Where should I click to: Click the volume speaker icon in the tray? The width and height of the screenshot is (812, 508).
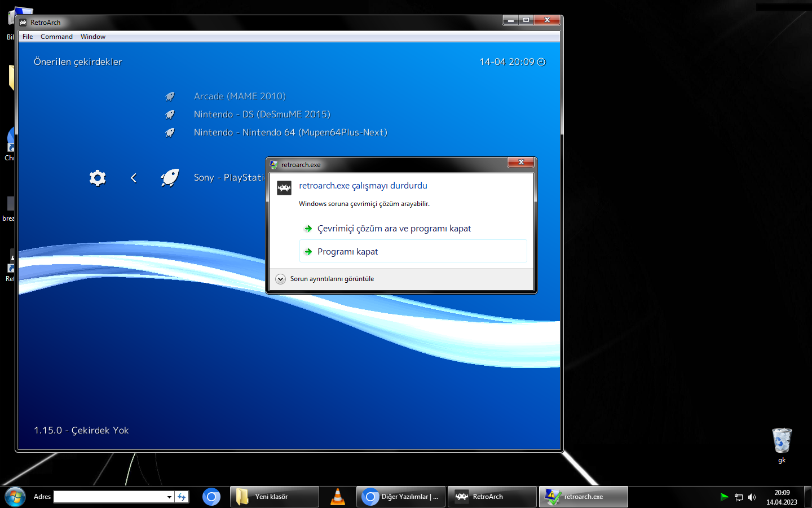point(752,497)
